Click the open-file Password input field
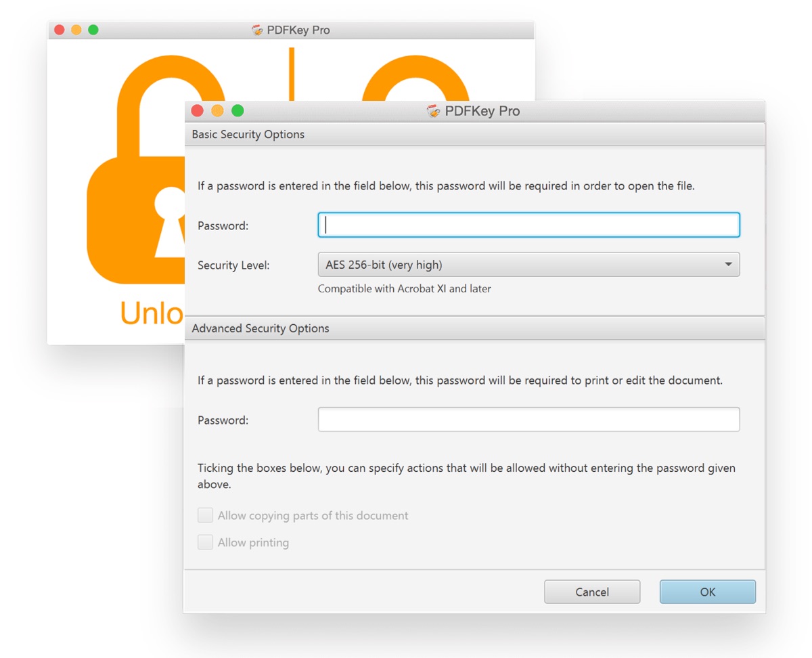The image size is (812, 658). pyautogui.click(x=528, y=225)
